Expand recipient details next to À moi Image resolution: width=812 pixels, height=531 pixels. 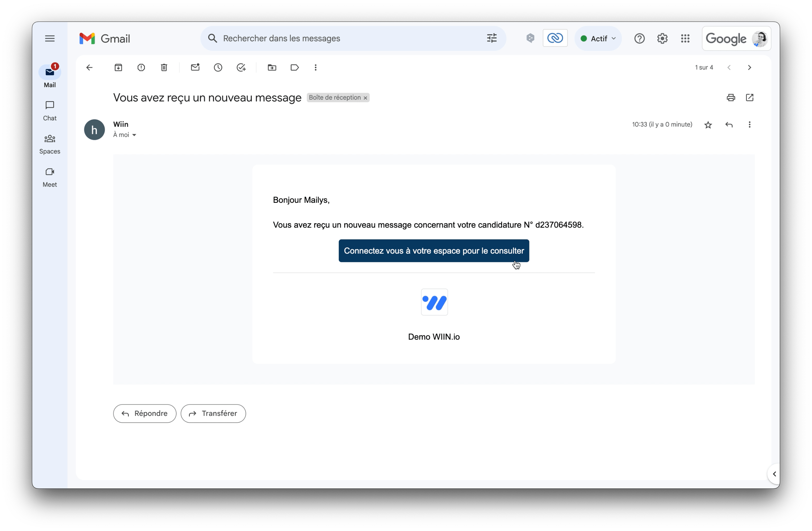click(x=134, y=135)
